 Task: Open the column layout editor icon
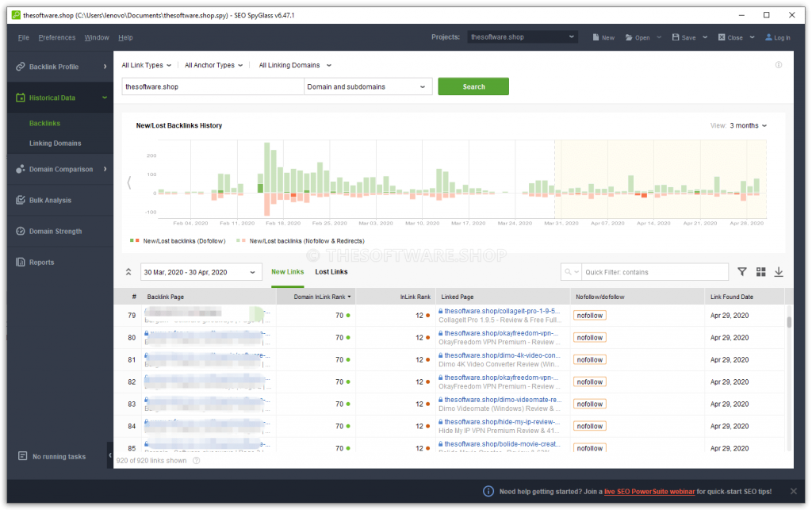pyautogui.click(x=760, y=271)
